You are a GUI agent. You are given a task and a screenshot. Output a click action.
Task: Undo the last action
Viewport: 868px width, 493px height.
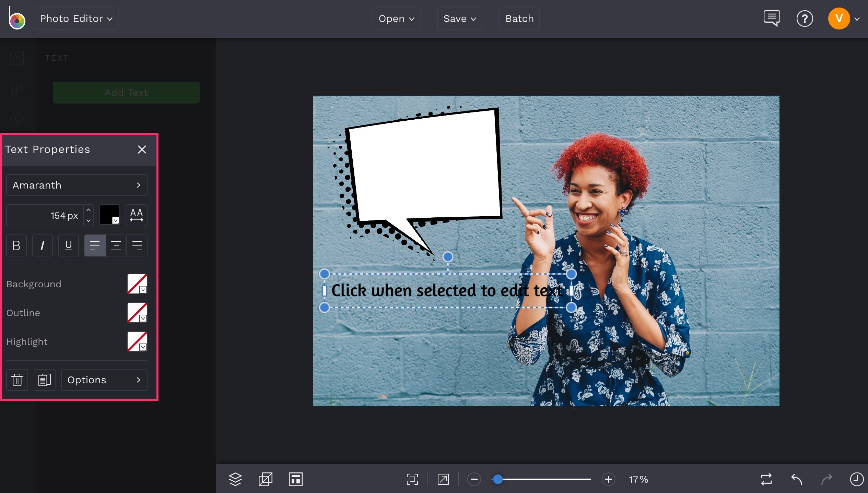point(796,479)
